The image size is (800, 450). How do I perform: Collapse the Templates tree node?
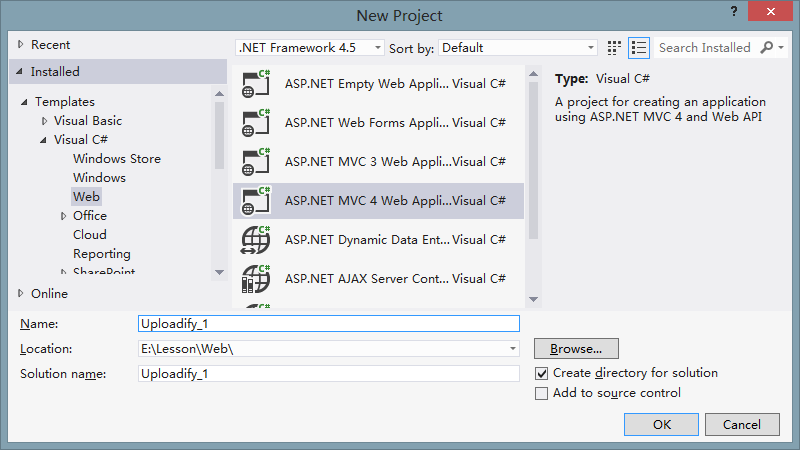tap(24, 102)
